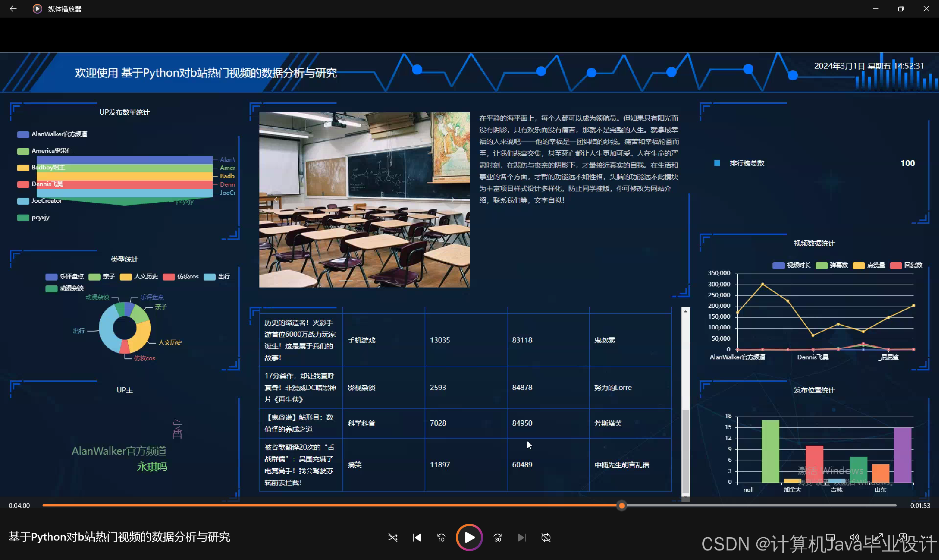
Task: Click the purple bar in 发布位置统计 chart
Action: point(902,455)
